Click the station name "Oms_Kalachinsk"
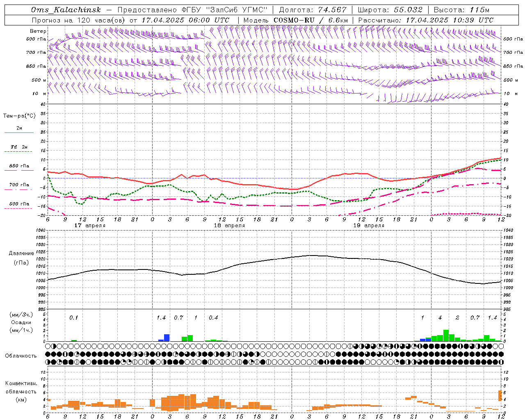Image resolution: width=525 pixels, height=420 pixels. [x=66, y=10]
